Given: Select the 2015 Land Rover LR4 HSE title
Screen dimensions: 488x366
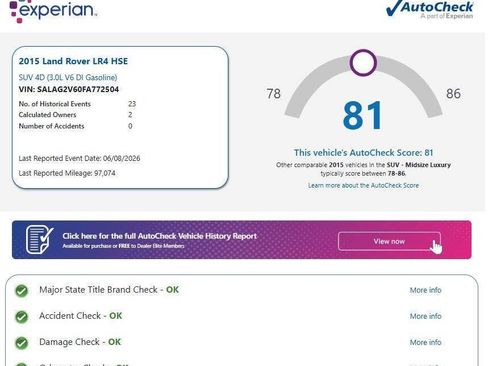Looking at the screenshot, I should 73,61.
